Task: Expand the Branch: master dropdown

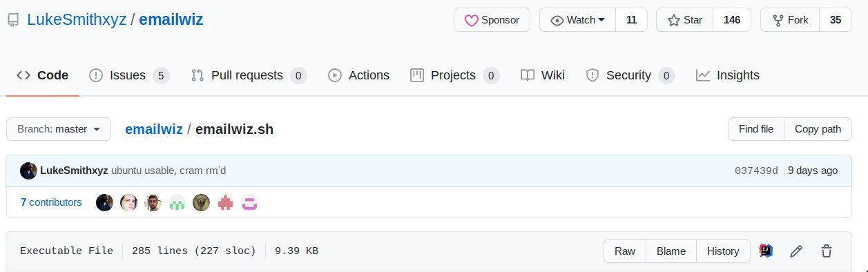Action: click(59, 129)
